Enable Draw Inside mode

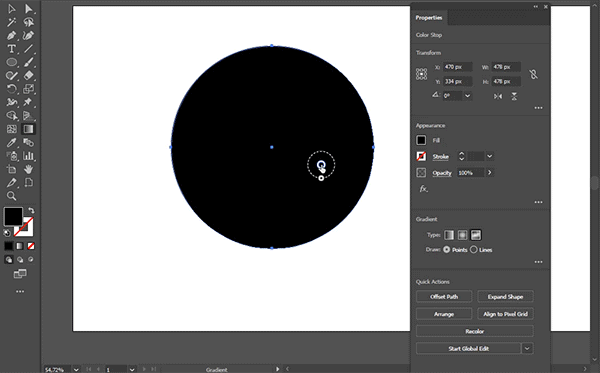pyautogui.click(x=31, y=260)
